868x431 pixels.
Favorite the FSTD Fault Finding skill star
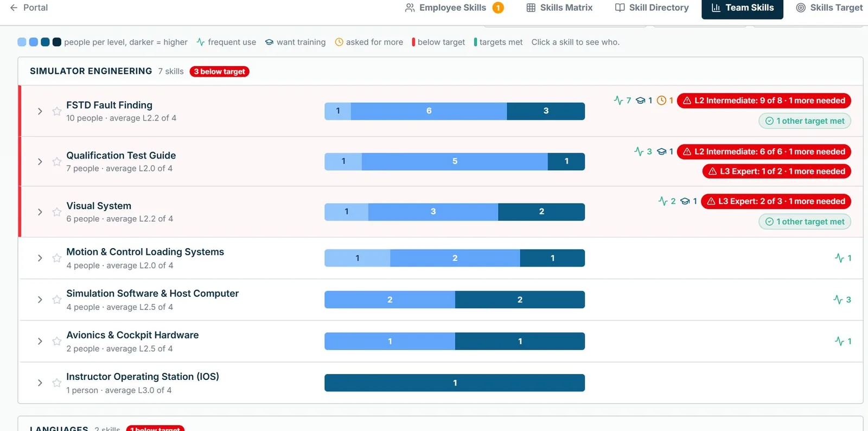coord(56,111)
